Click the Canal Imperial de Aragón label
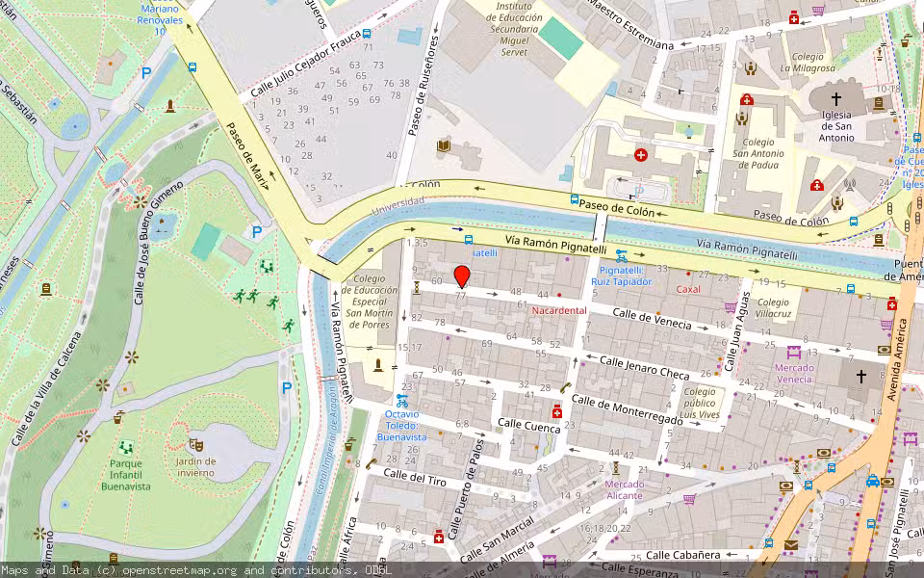Viewport: 924px width, 578px height. (325, 442)
